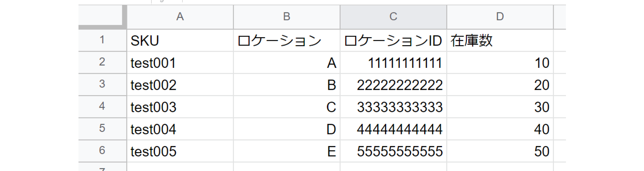Select cell containing test001
The image size is (644, 171).
click(x=180, y=63)
